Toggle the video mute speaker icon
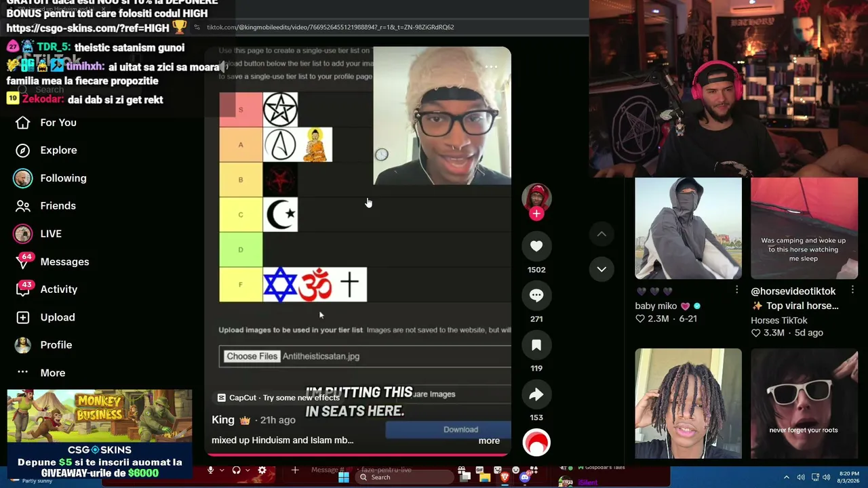This screenshot has height=488, width=868. pos(222,66)
